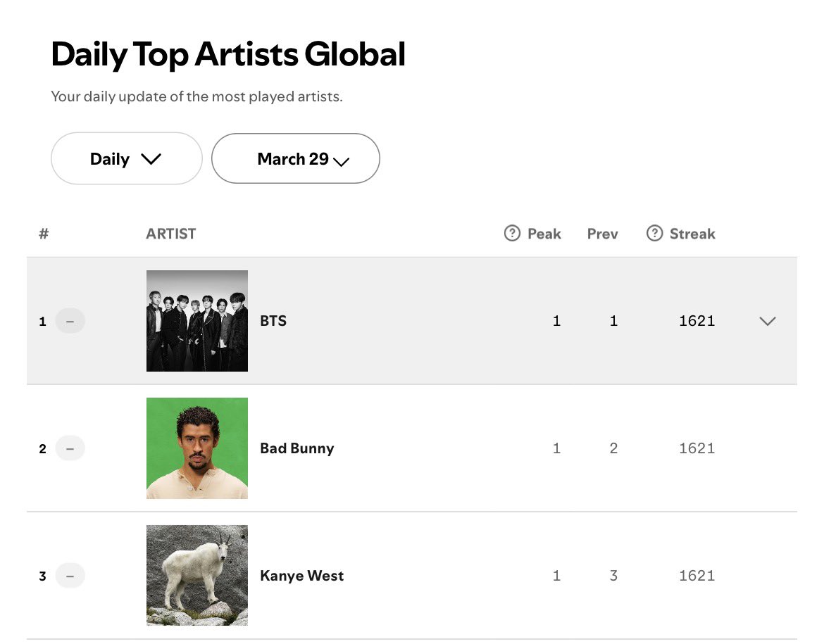Open the Bad Bunny artist photo
Screen dimensions: 824x644
click(x=197, y=448)
